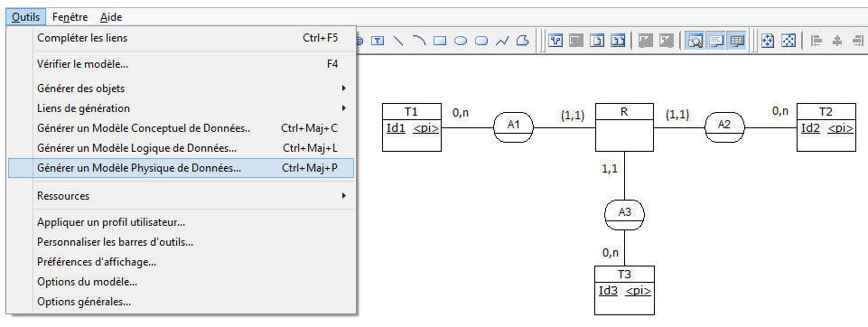Expand the Générer des objets submenu
Viewport: 868px width, 327px height.
[181, 89]
